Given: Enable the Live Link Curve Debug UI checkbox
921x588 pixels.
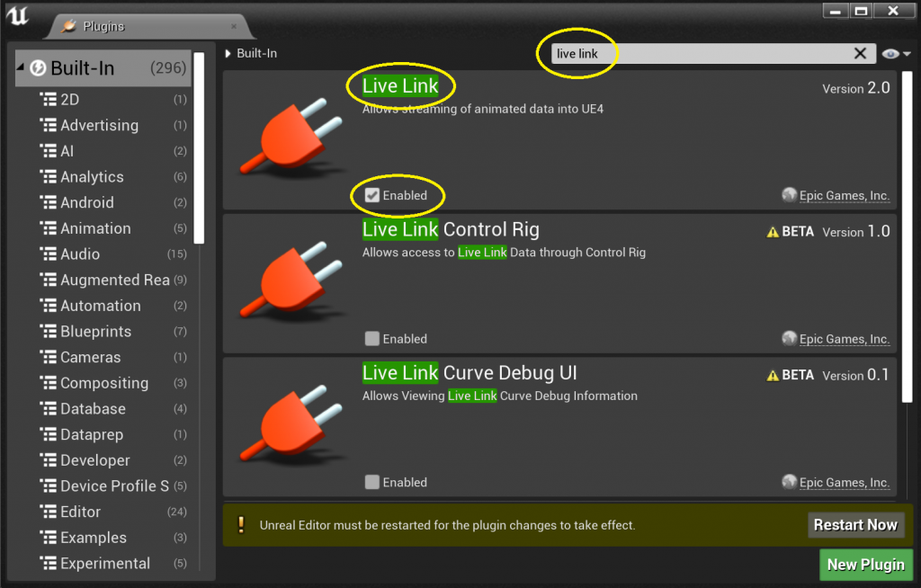Looking at the screenshot, I should (x=371, y=482).
